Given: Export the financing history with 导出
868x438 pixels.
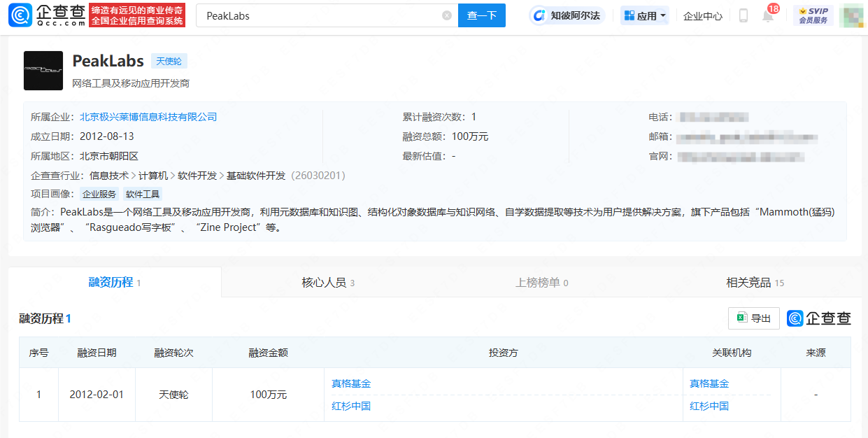Looking at the screenshot, I should click(754, 318).
